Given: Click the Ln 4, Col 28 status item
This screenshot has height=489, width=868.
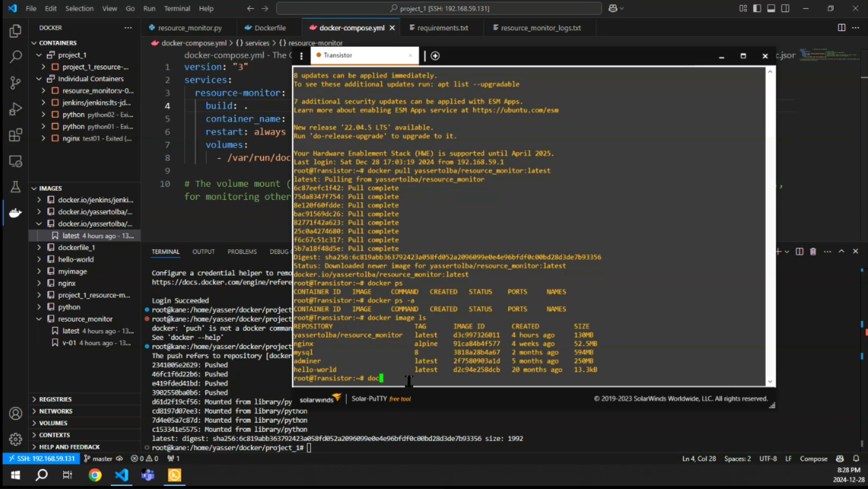Looking at the screenshot, I should coord(699,459).
